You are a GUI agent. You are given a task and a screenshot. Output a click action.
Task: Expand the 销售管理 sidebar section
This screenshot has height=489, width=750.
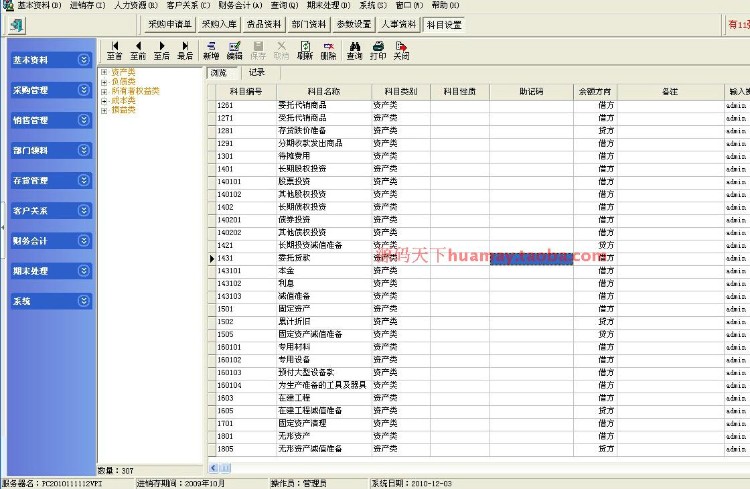coord(84,120)
